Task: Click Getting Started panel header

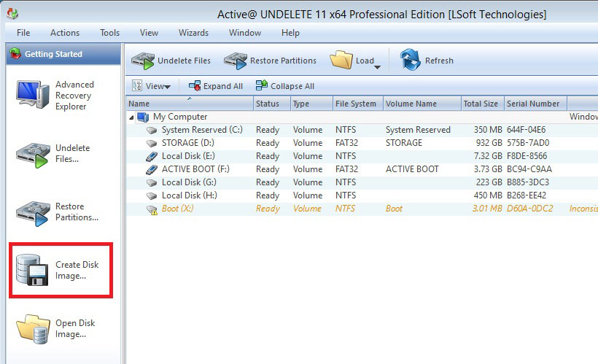Action: tap(63, 54)
